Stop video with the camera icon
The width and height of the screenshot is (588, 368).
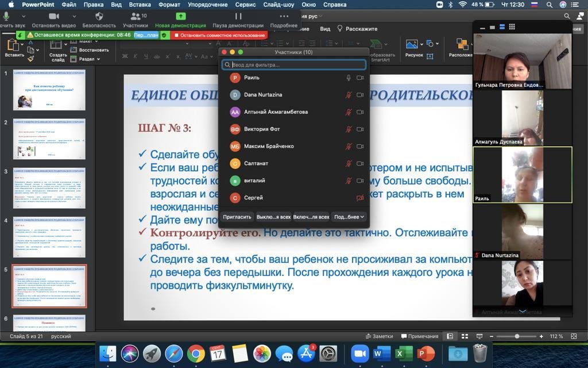54,17
